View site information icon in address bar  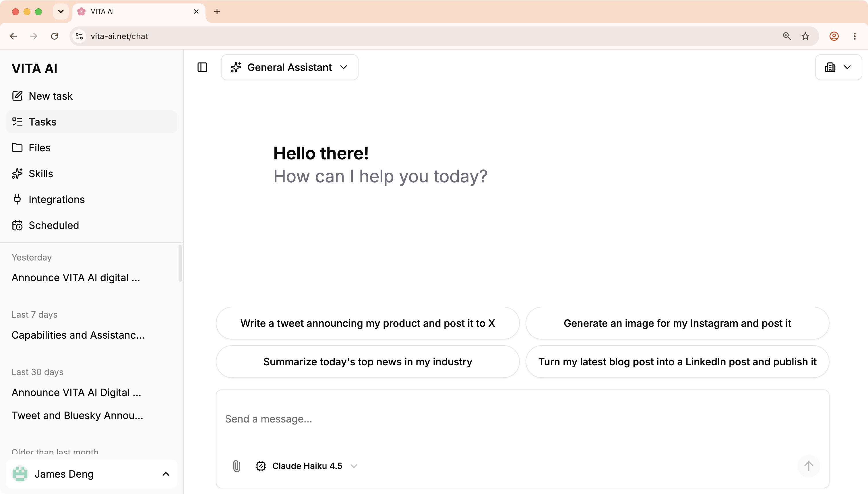(x=79, y=36)
